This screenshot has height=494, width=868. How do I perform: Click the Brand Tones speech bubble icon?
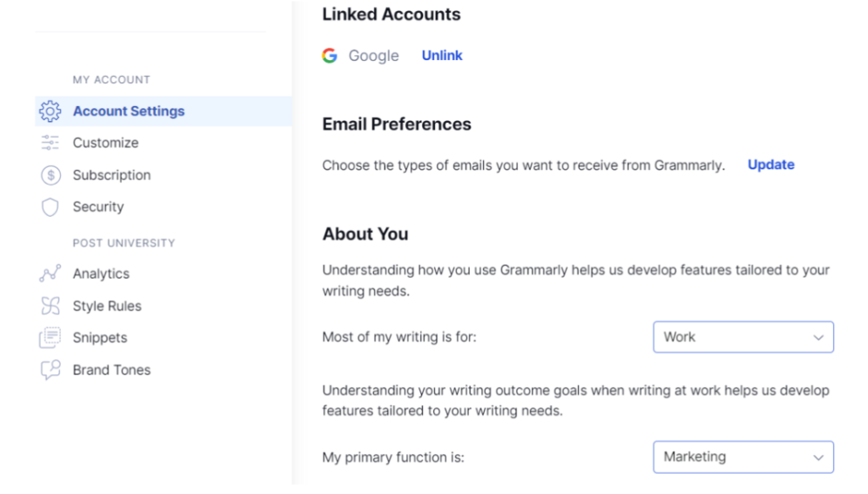tap(50, 369)
